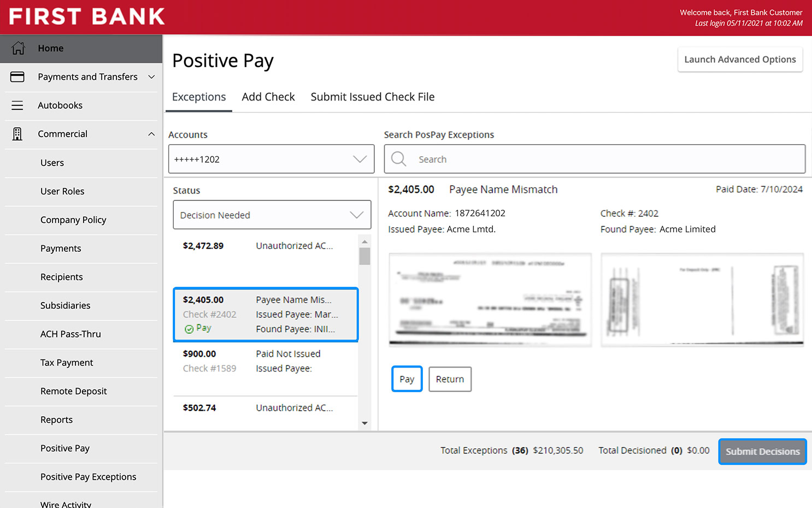Click the Return button
The width and height of the screenshot is (812, 508).
coord(450,379)
